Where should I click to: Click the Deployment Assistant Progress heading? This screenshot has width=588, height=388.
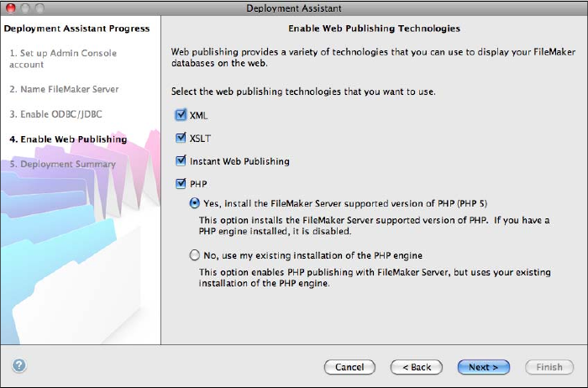pyautogui.click(x=77, y=29)
